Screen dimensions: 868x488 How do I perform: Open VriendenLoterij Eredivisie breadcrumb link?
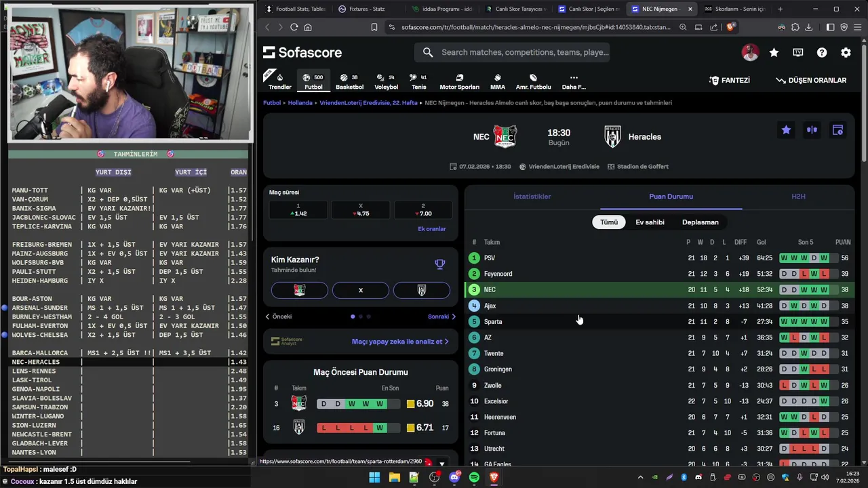pos(368,103)
